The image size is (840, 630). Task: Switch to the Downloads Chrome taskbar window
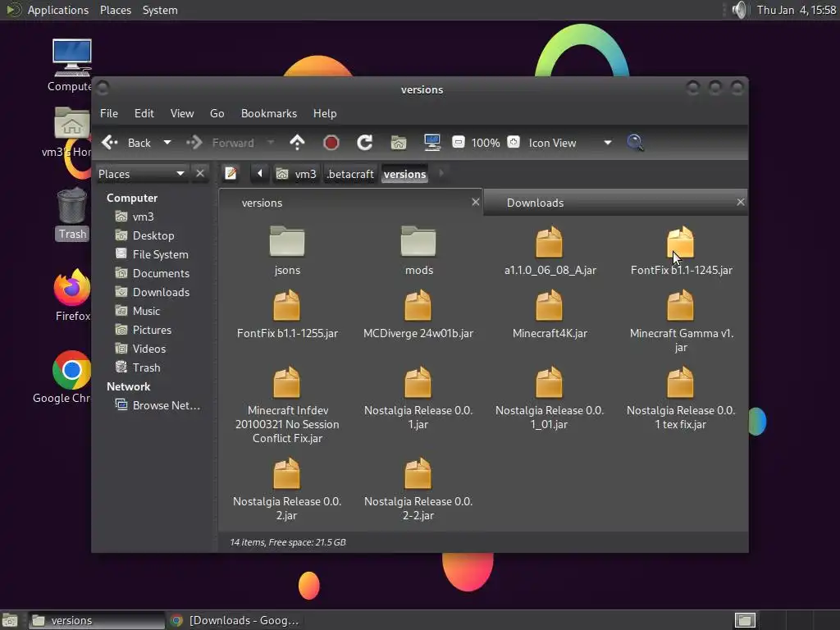click(235, 620)
